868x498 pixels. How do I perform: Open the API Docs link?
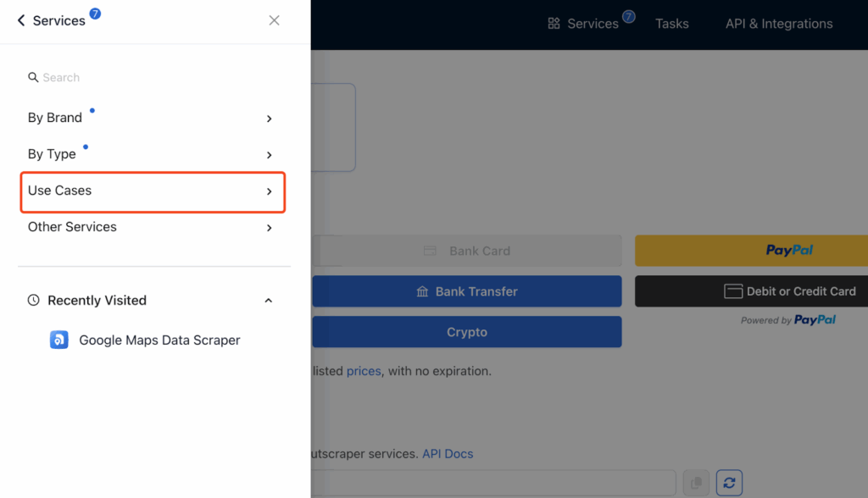coord(448,454)
